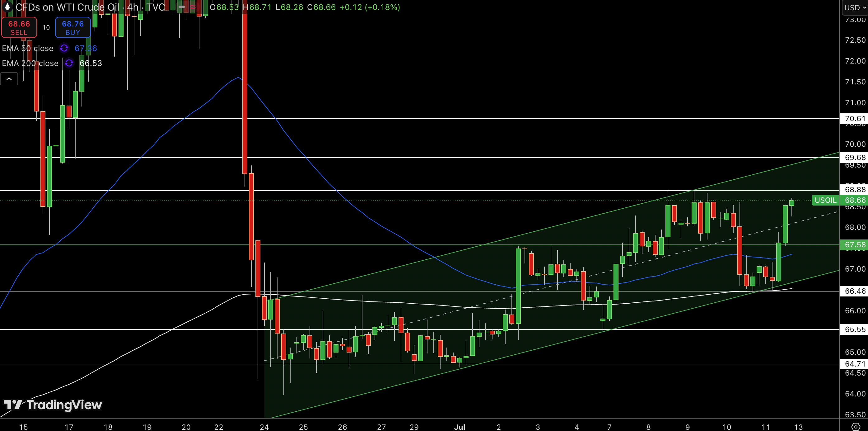Click the 68.76 BUY button
868x431 pixels.
[x=73, y=27]
